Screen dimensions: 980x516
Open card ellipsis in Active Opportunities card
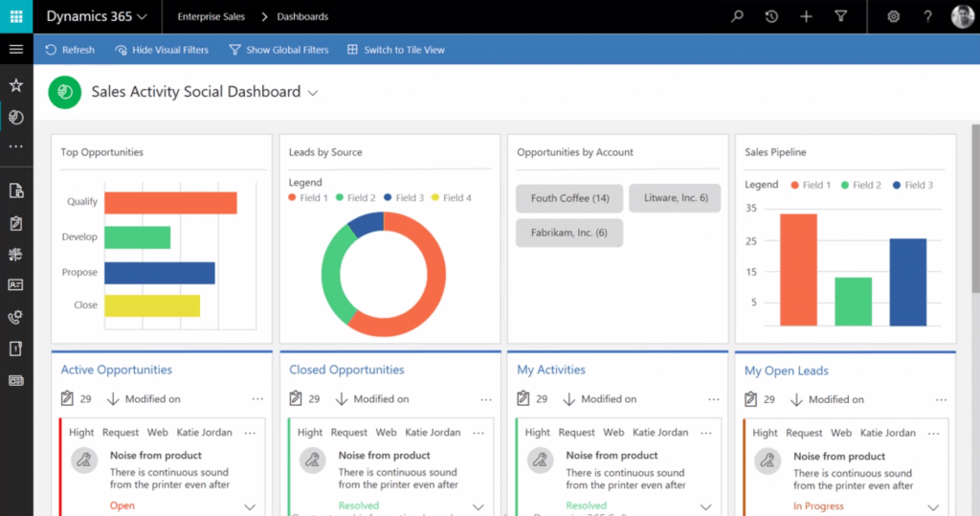250,433
